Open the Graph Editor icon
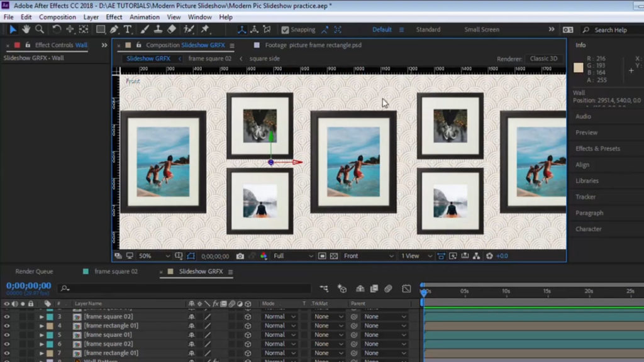 point(406,289)
